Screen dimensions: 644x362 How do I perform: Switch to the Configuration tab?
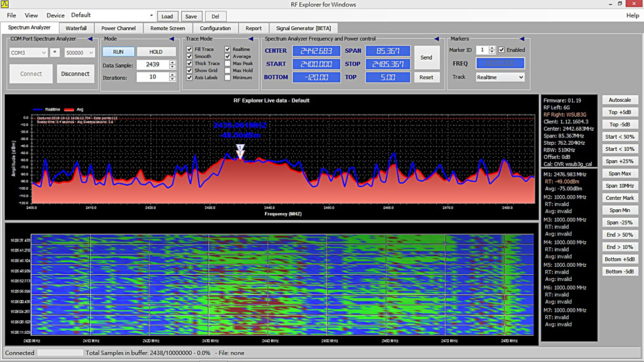click(215, 28)
